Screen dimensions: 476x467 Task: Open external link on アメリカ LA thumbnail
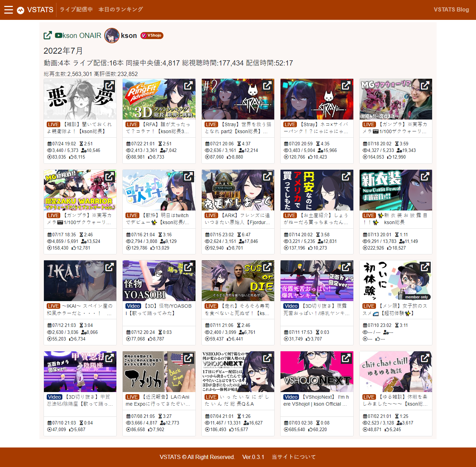(x=188, y=358)
